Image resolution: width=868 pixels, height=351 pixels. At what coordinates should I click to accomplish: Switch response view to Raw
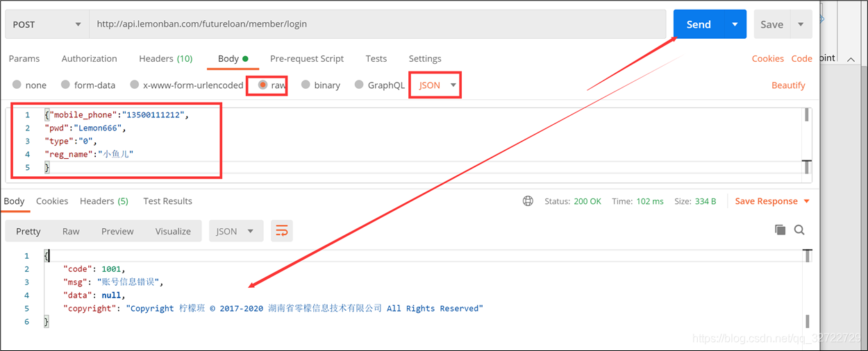pyautogui.click(x=71, y=231)
